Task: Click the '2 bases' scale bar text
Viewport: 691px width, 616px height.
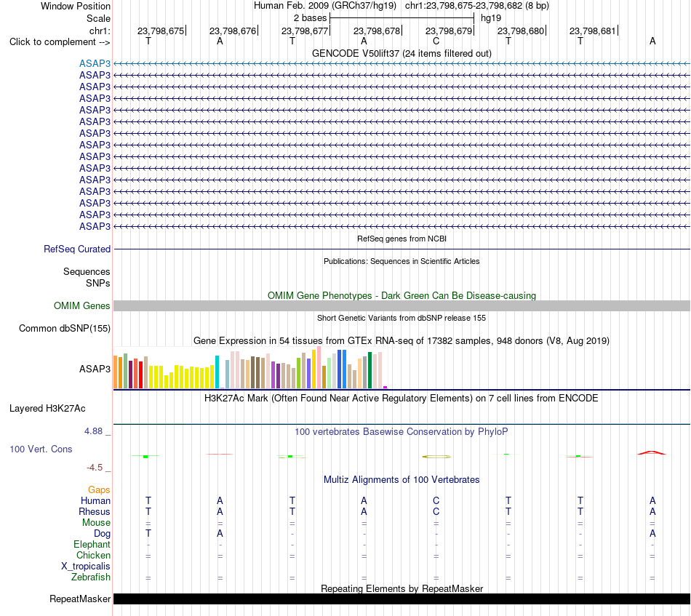Action: tap(311, 18)
